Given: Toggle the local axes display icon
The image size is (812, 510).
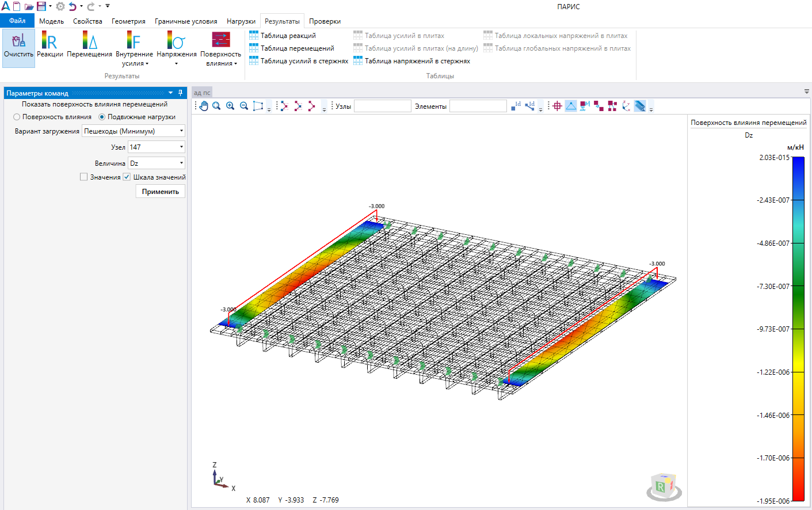Looking at the screenshot, I should pyautogui.click(x=626, y=106).
